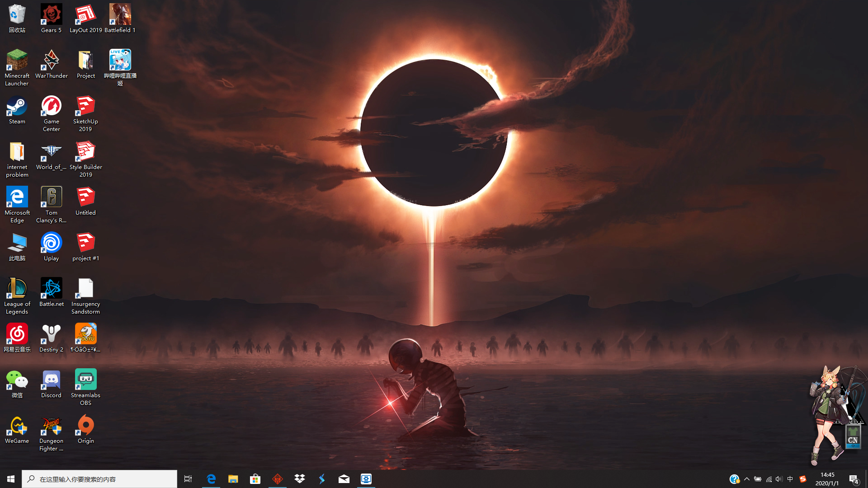
Task: Open Microsoft Store from the taskbar
Action: (255, 479)
